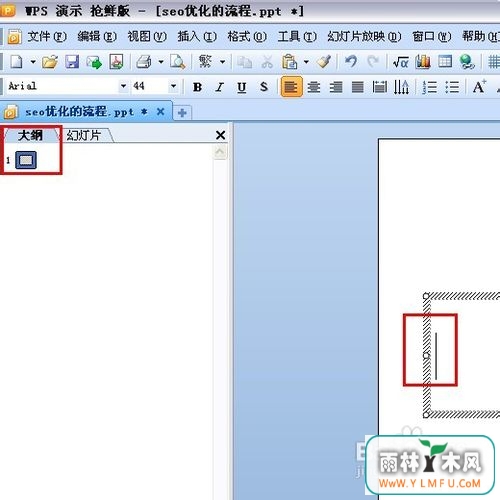Open the 插入 (Insert) menu

(197, 36)
